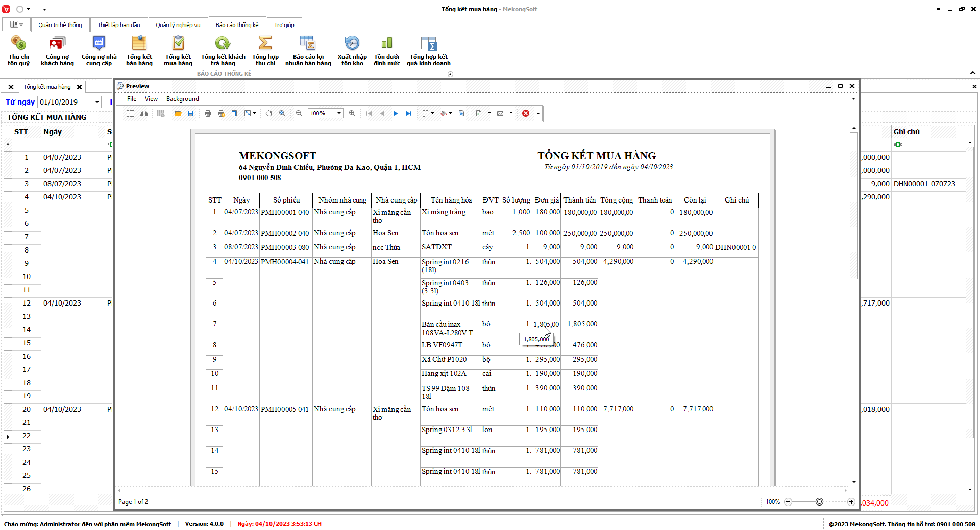This screenshot has width=980, height=530.
Task: Toggle the thumbnails panel button
Action: (x=131, y=114)
